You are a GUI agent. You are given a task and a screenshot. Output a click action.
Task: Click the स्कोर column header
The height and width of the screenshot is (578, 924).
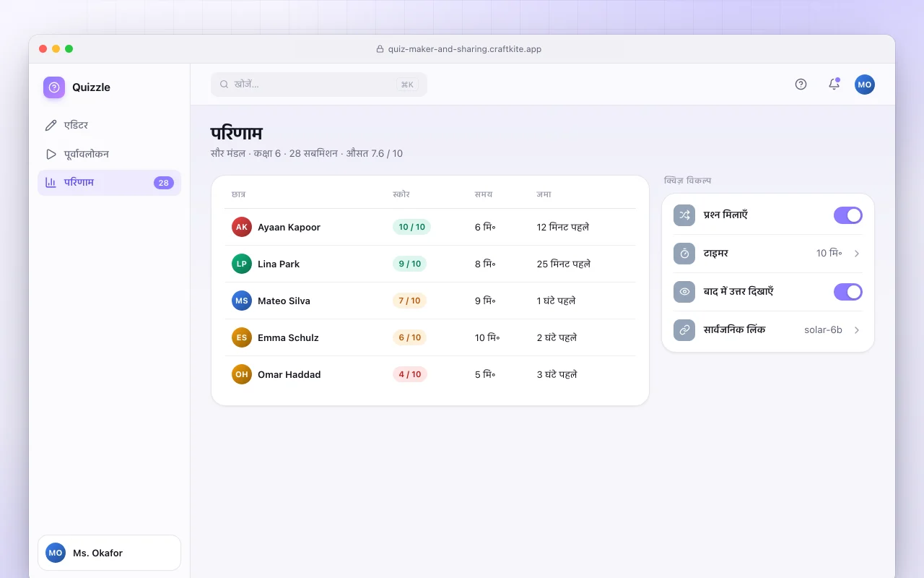(401, 194)
